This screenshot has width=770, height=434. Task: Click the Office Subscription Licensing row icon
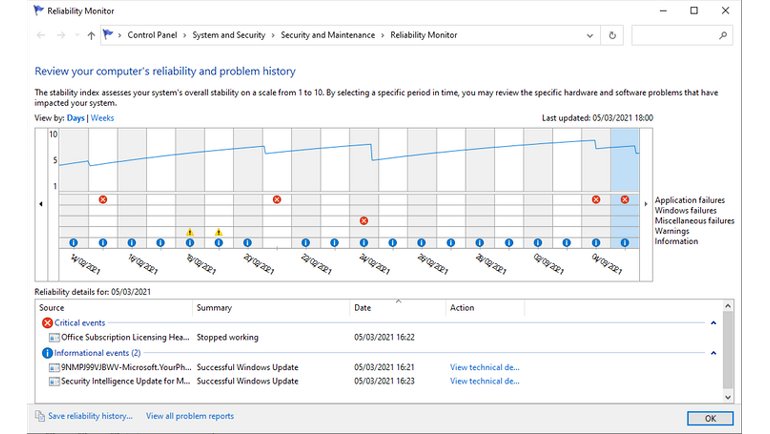(54, 337)
